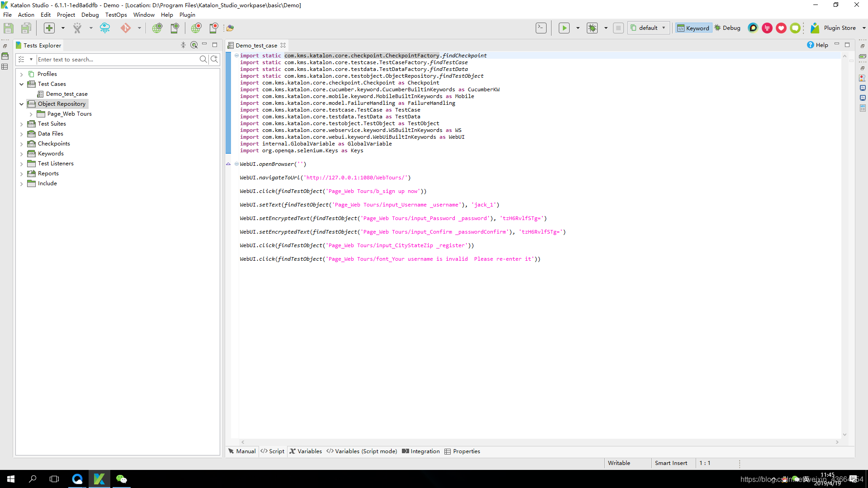
Task: Open the Run button dropdown arrow
Action: [x=578, y=28]
